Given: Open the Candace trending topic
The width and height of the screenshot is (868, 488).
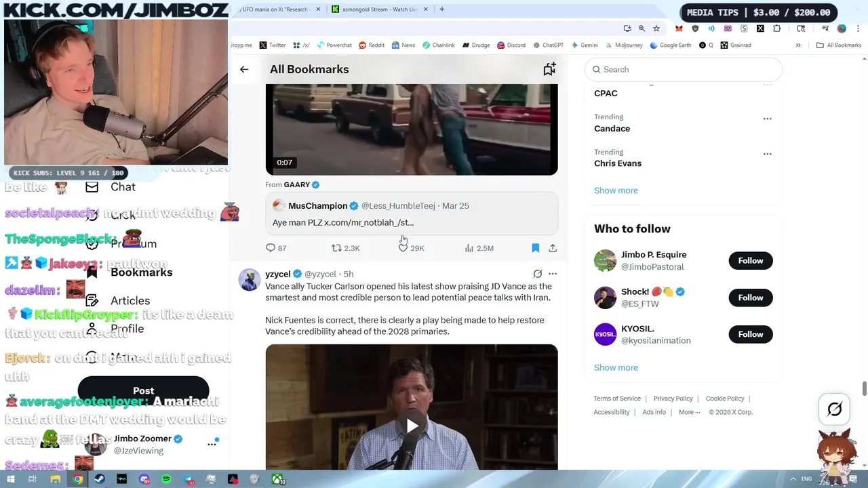Looking at the screenshot, I should pyautogui.click(x=612, y=128).
